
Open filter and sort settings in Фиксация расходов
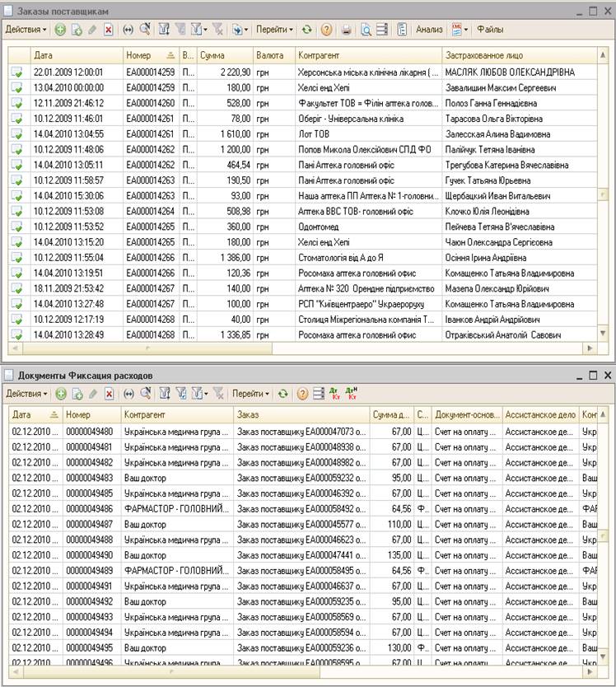(165, 394)
